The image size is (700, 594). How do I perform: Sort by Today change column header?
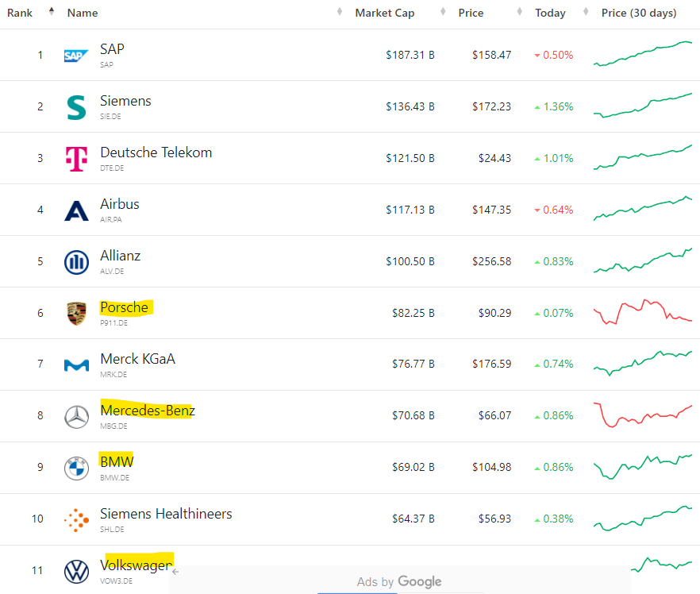pyautogui.click(x=550, y=13)
